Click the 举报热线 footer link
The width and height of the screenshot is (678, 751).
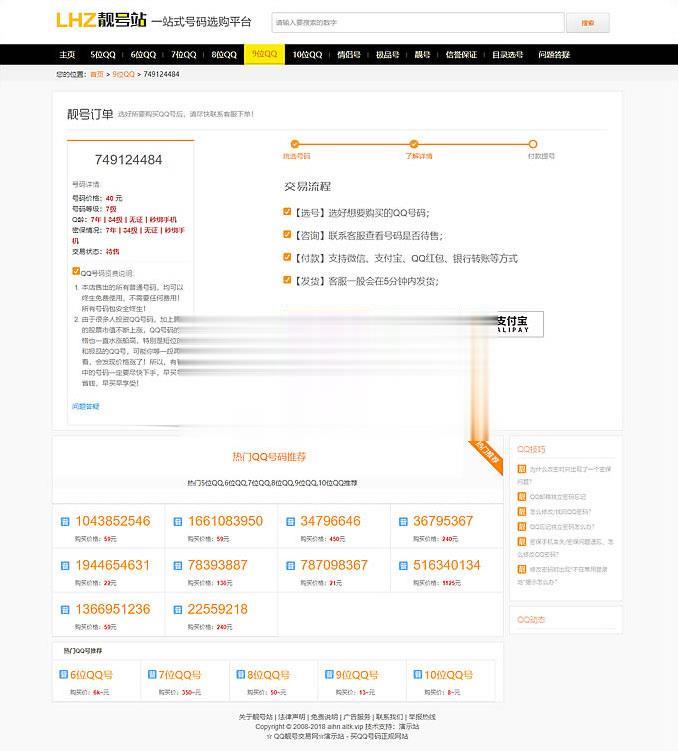pyautogui.click(x=422, y=717)
